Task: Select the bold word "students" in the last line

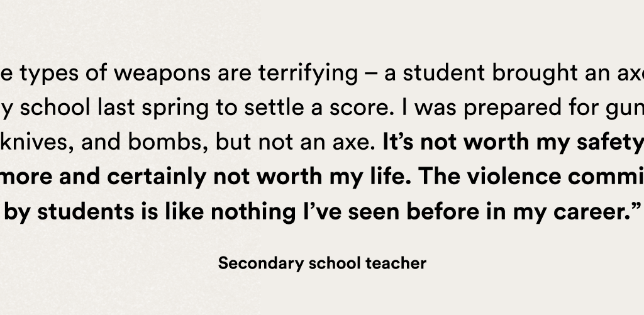Action: click(x=86, y=212)
